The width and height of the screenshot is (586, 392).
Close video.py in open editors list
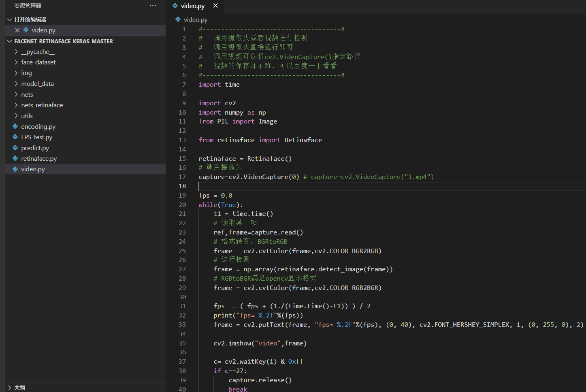pyautogui.click(x=17, y=30)
